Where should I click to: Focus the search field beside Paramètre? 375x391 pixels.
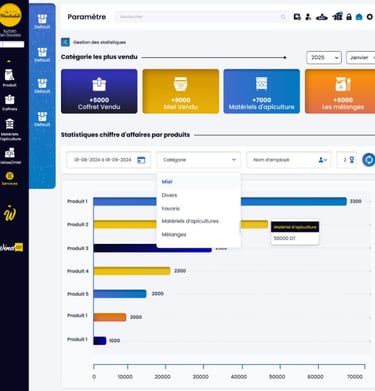tap(202, 17)
